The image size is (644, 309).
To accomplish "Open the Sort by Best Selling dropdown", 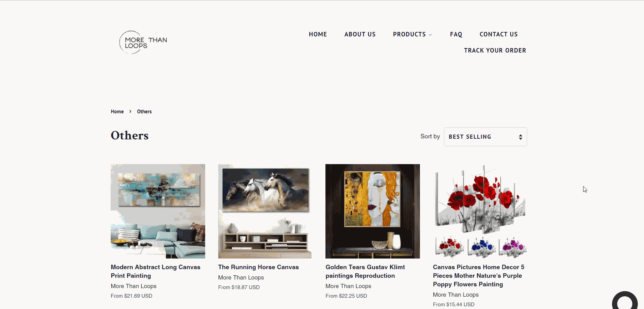I will coord(485,137).
